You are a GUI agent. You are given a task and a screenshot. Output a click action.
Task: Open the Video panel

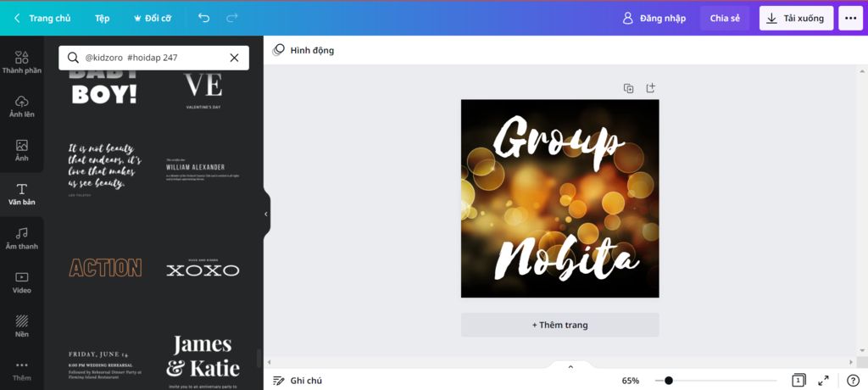coord(21,282)
